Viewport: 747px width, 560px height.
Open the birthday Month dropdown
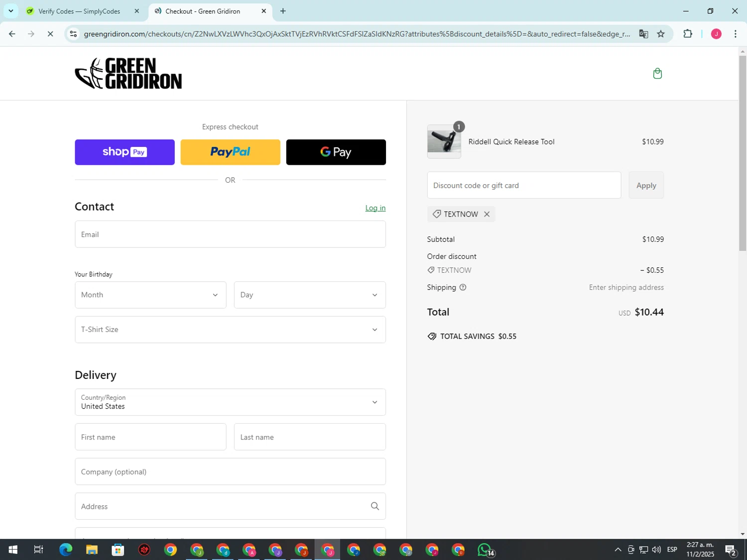point(150,295)
